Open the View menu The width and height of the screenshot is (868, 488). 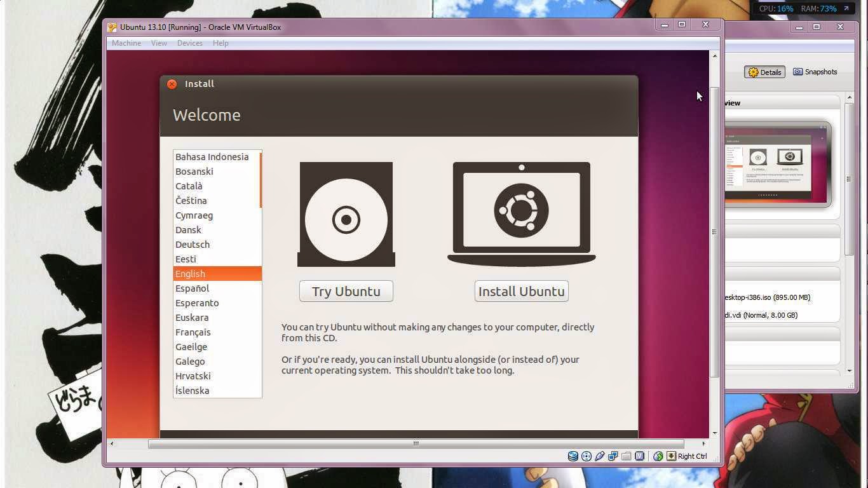pyautogui.click(x=159, y=43)
